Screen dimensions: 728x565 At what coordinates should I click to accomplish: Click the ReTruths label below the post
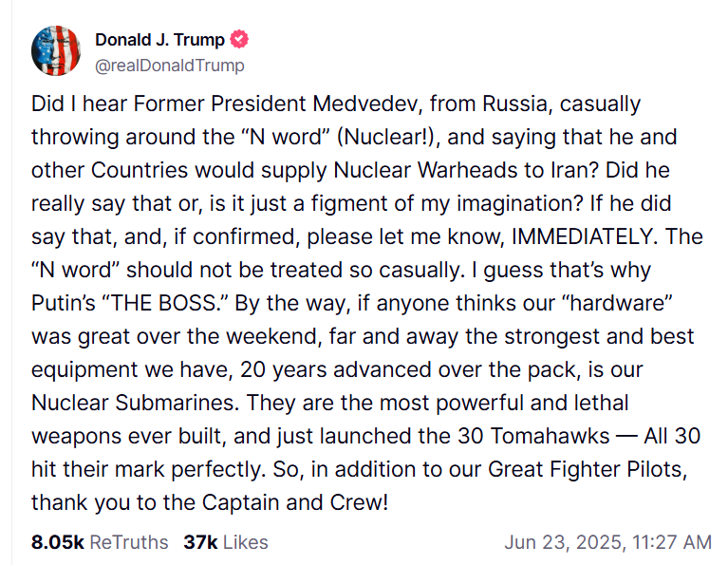(x=128, y=542)
